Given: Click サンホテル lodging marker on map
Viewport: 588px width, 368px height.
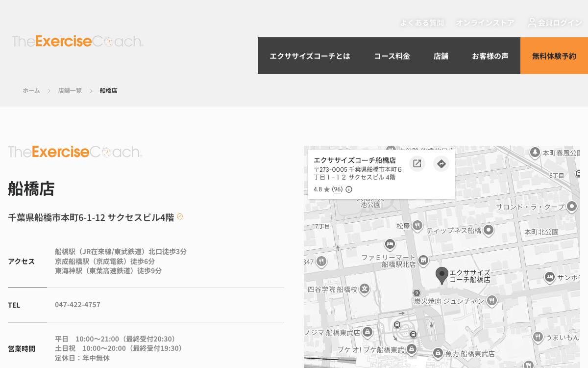Looking at the screenshot, I should point(549,277).
